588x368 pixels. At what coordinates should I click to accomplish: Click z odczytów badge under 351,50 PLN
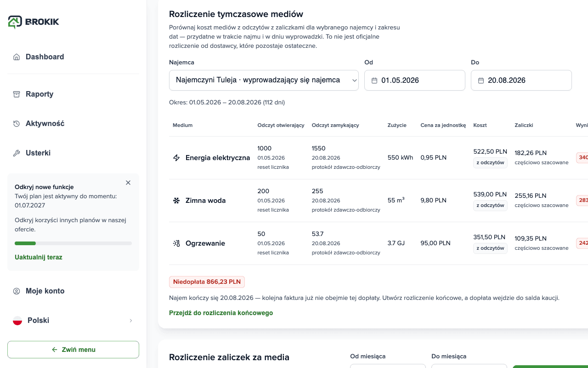tap(490, 248)
